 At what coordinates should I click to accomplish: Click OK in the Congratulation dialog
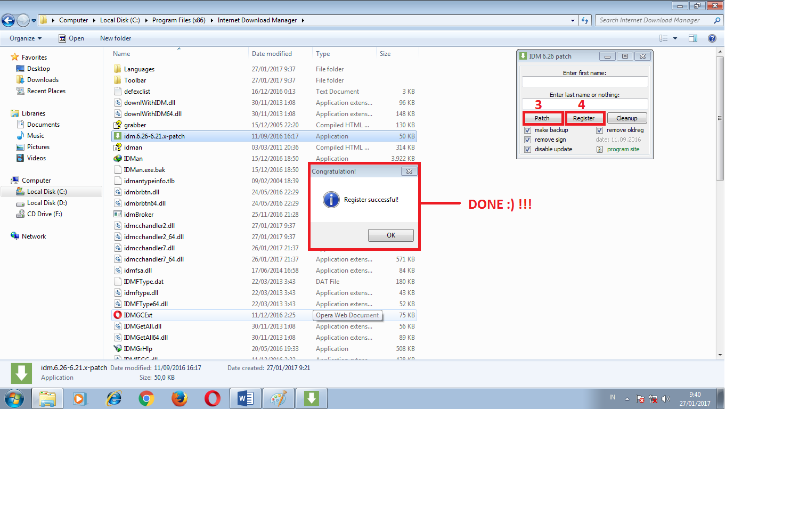coord(391,235)
